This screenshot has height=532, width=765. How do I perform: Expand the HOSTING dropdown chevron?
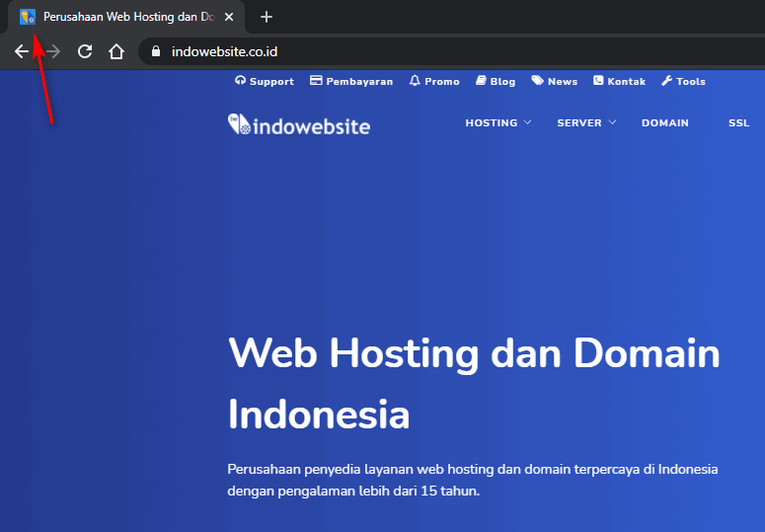(527, 122)
